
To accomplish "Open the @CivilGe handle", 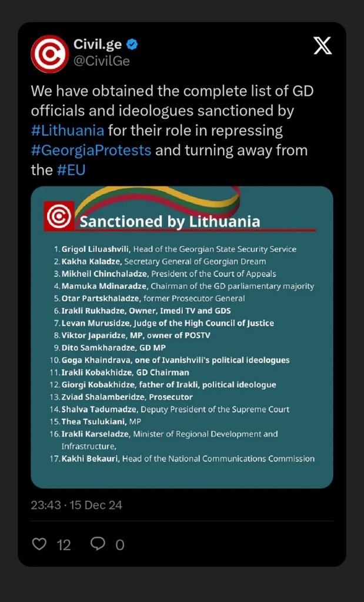I will [x=101, y=61].
